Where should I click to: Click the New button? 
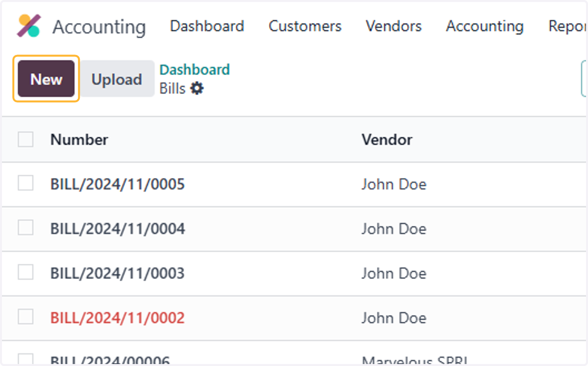tap(47, 79)
